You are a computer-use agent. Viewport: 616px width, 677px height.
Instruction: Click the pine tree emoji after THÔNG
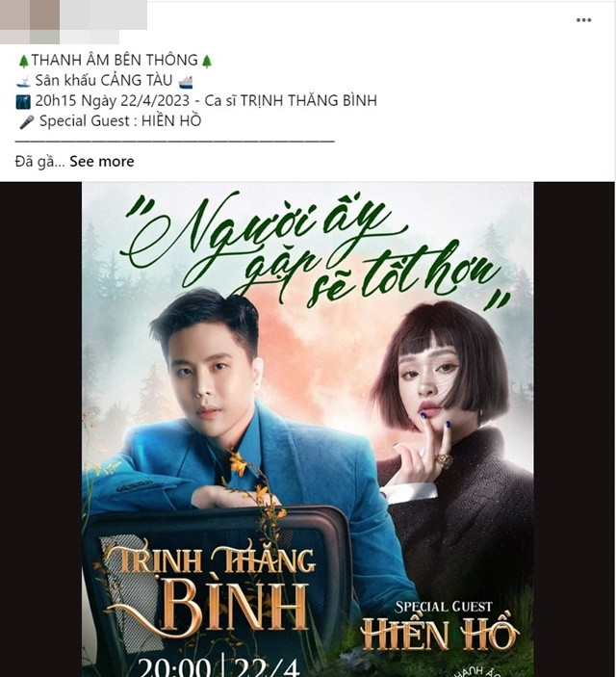(x=207, y=61)
